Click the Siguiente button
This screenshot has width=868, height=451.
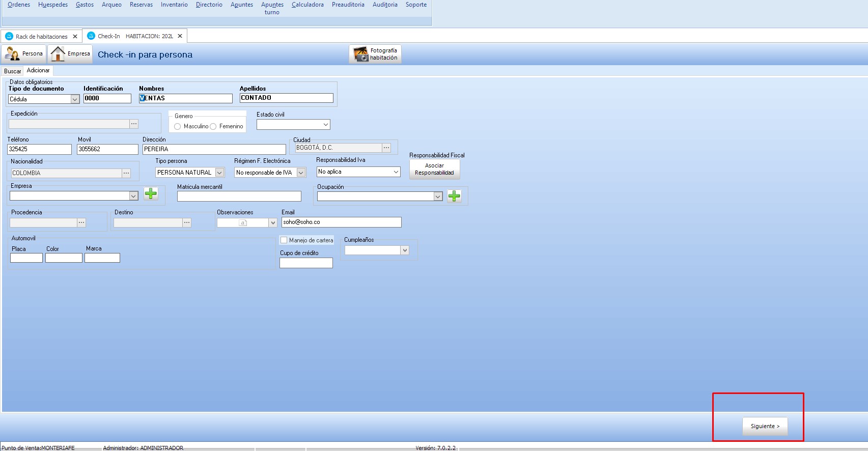[765, 426]
